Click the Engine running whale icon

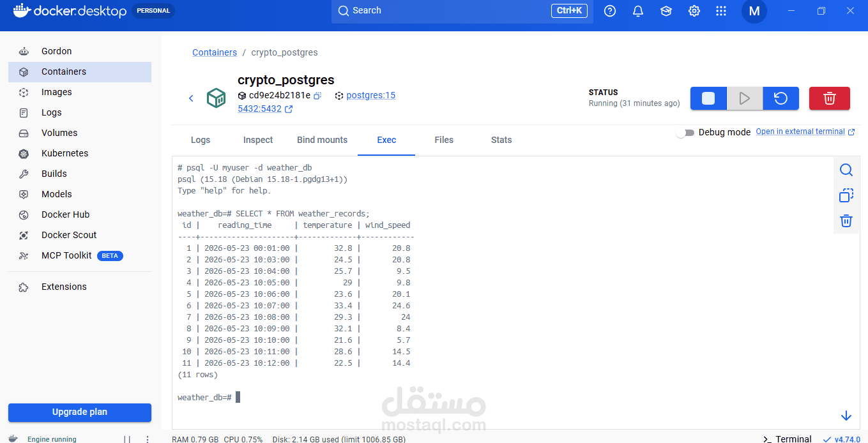pyautogui.click(x=13, y=439)
